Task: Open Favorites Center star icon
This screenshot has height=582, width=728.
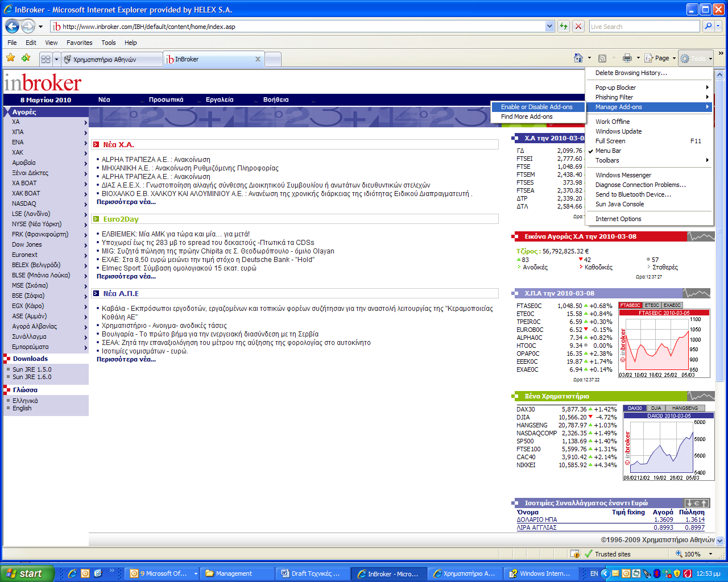Action: [10, 58]
